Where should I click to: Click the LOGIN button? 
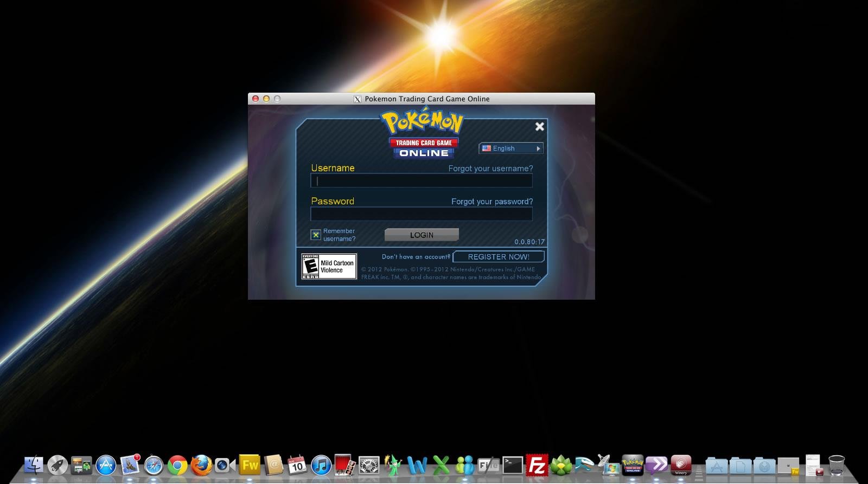[422, 235]
